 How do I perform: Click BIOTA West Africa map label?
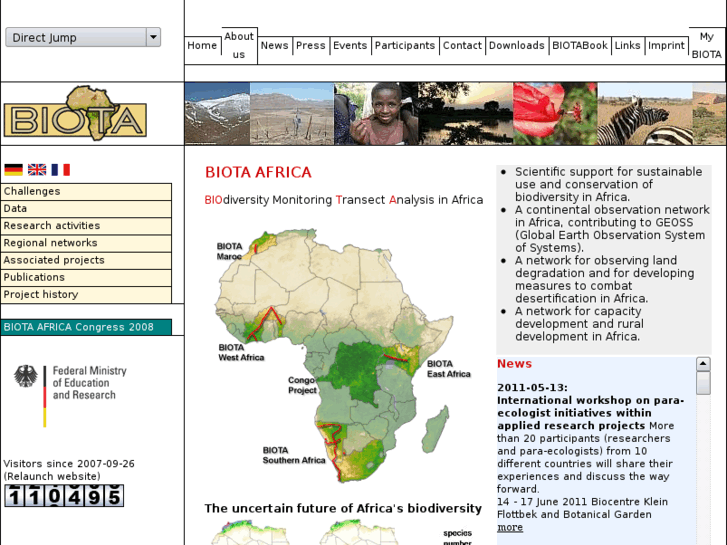(x=241, y=353)
